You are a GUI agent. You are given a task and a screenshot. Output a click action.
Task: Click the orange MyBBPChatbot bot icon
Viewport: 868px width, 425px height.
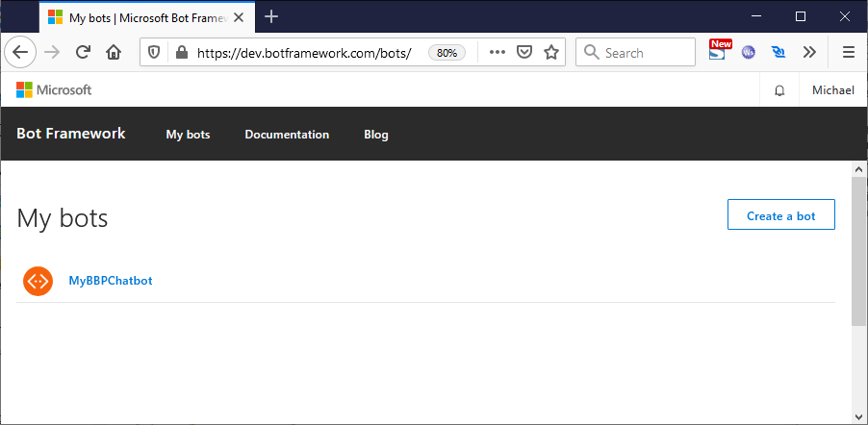[x=38, y=281]
